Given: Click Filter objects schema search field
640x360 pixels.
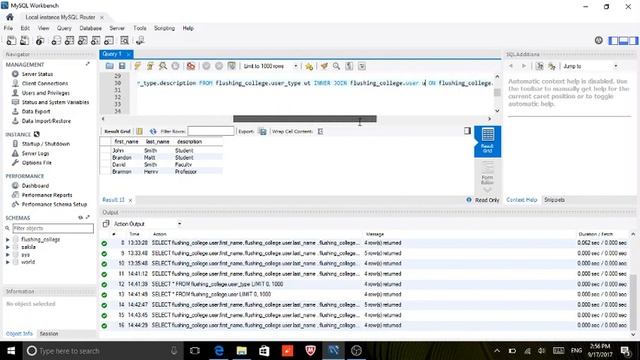Looking at the screenshot, I should point(53,228).
